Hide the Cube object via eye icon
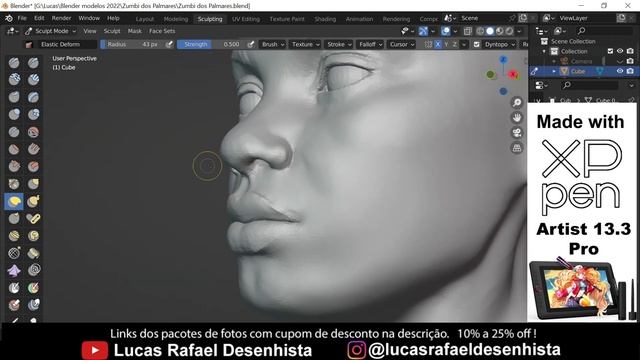 point(620,71)
